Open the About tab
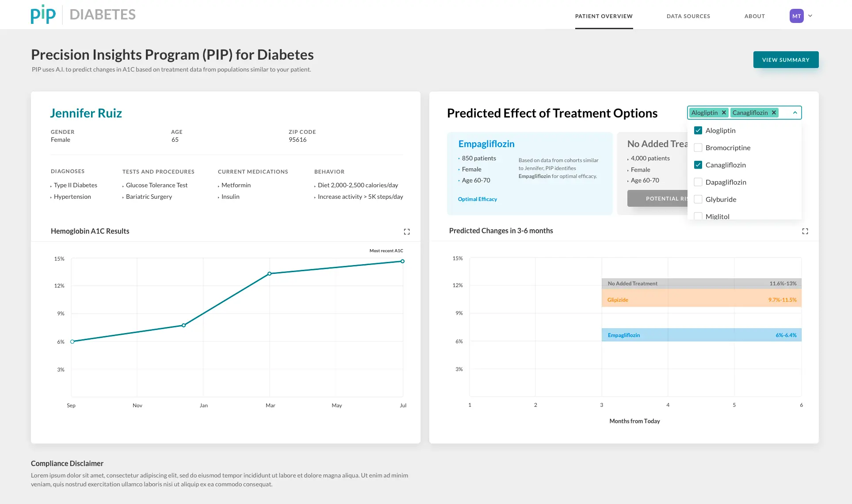 [754, 16]
